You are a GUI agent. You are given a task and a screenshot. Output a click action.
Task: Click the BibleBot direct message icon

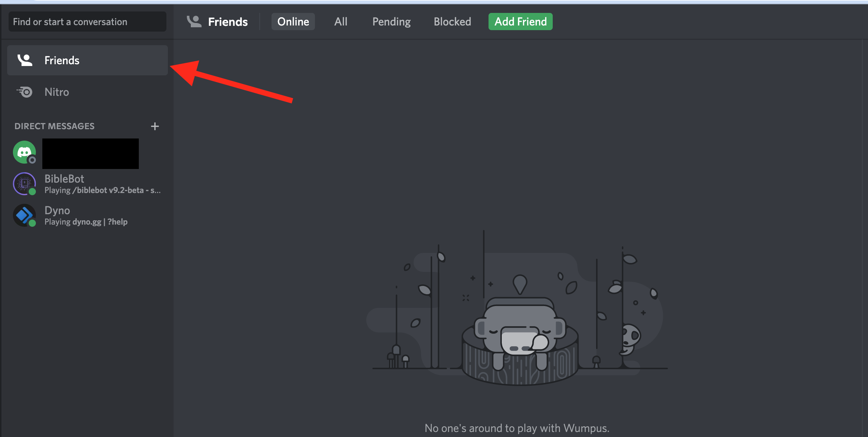24,183
